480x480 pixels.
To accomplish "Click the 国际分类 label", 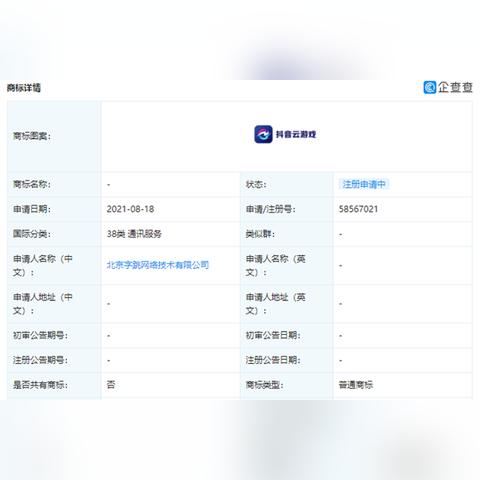I will (x=32, y=234).
